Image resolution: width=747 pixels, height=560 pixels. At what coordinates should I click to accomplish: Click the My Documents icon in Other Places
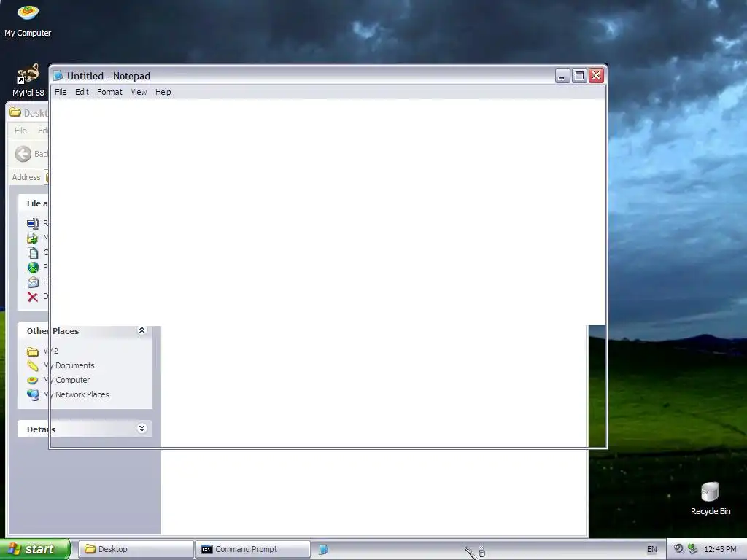click(x=32, y=366)
